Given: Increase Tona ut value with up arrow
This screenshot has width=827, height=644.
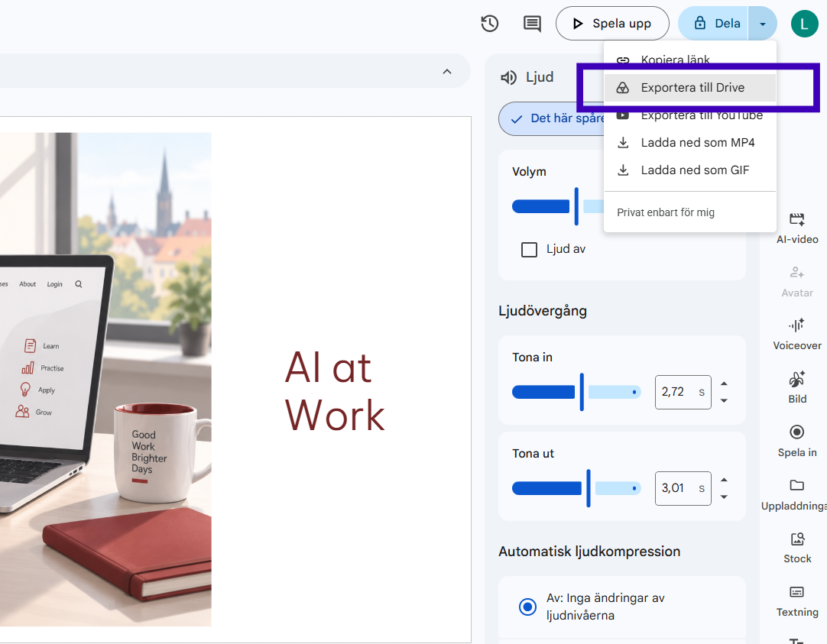Looking at the screenshot, I should (724, 480).
